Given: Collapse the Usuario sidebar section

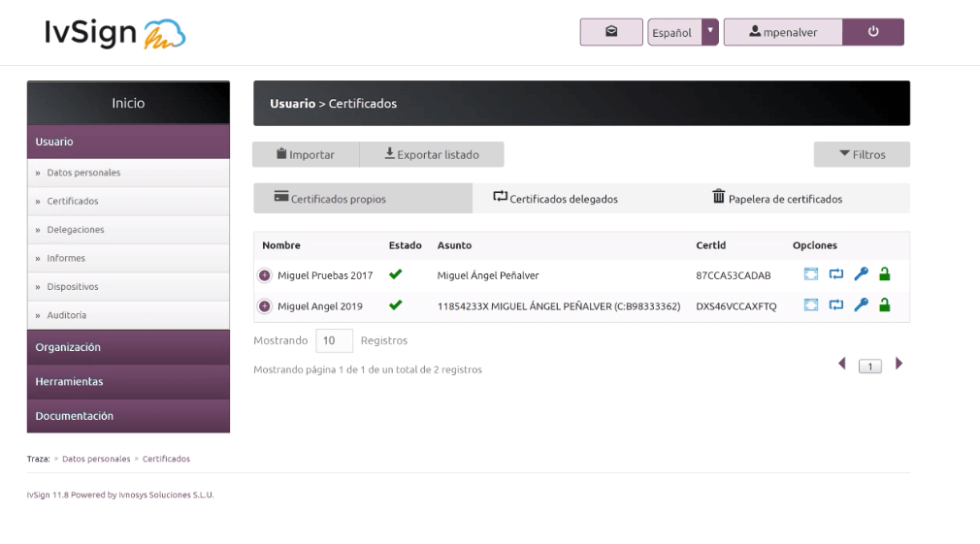Looking at the screenshot, I should coord(128,142).
